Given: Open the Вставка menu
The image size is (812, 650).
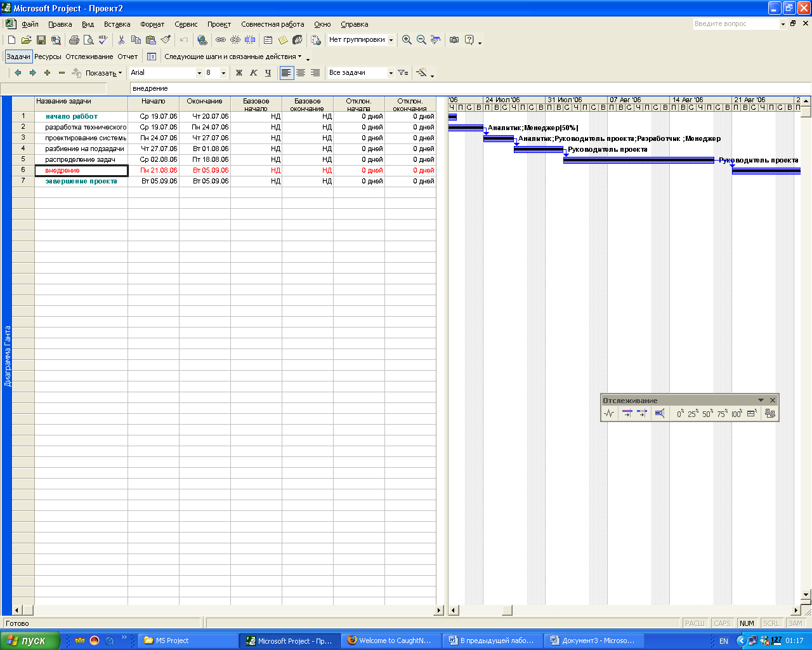Looking at the screenshot, I should tap(117, 24).
